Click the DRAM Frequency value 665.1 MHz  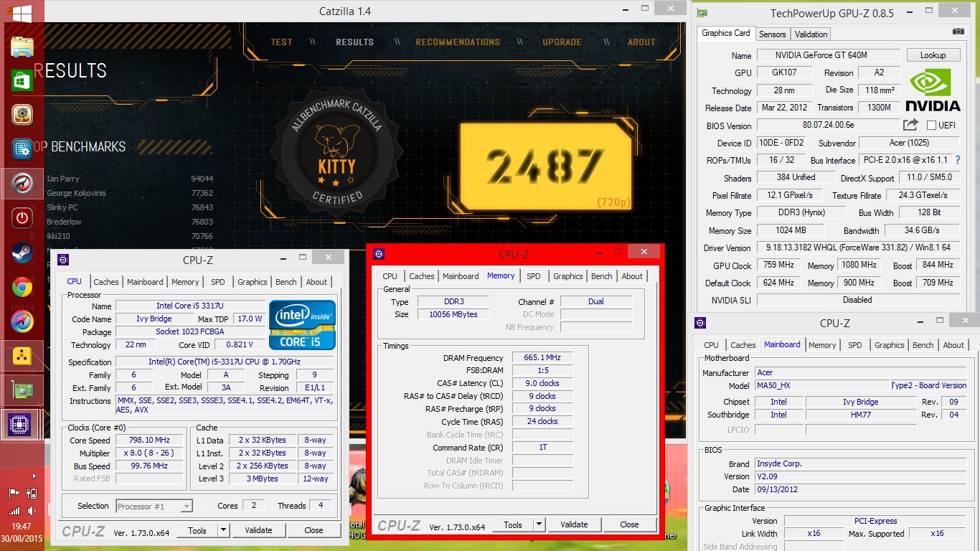coord(542,357)
